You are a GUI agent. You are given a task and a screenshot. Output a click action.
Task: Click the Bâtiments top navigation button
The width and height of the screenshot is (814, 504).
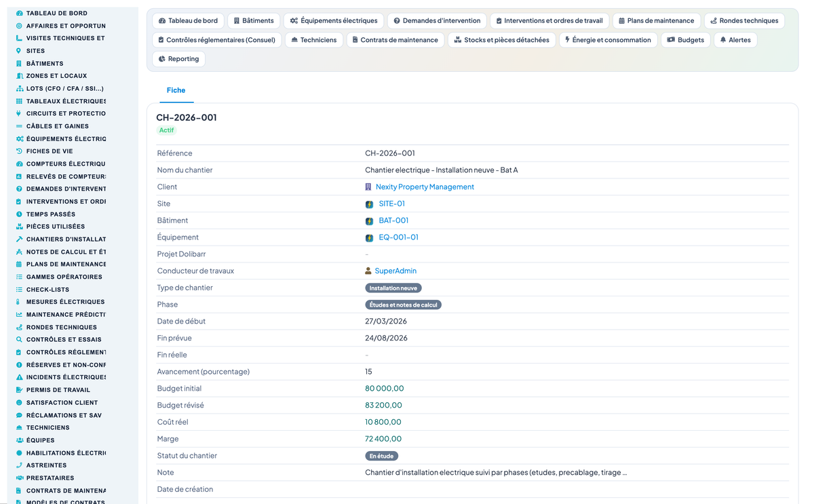point(254,21)
